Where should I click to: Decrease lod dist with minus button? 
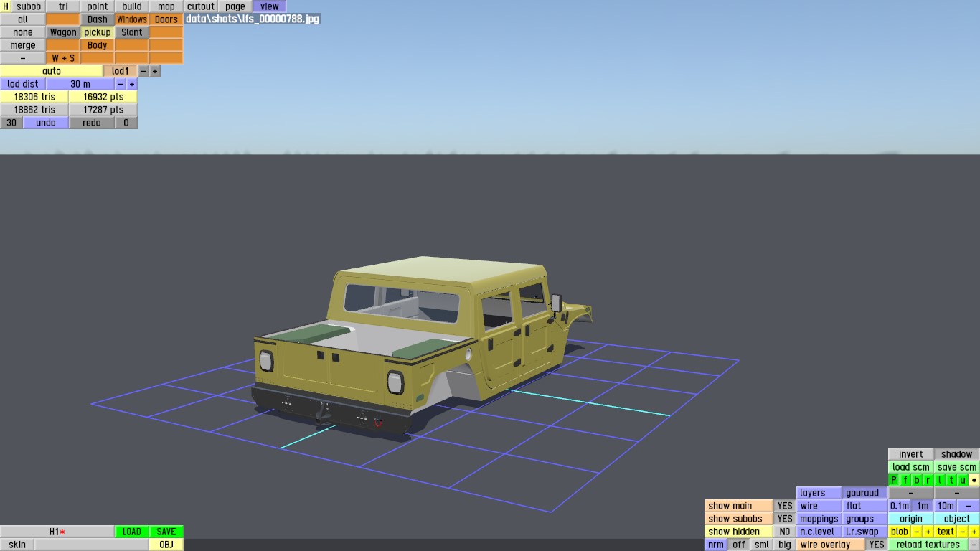(121, 84)
